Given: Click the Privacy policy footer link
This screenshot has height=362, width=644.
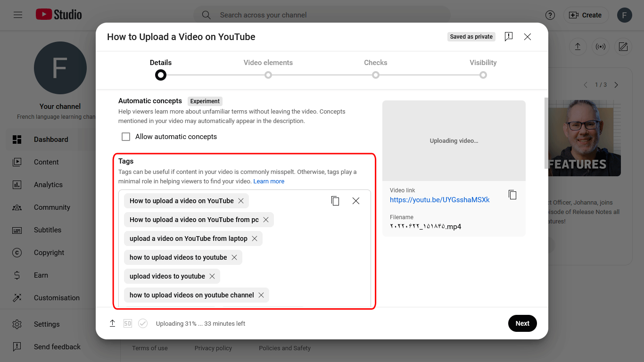Looking at the screenshot, I should pyautogui.click(x=213, y=348).
